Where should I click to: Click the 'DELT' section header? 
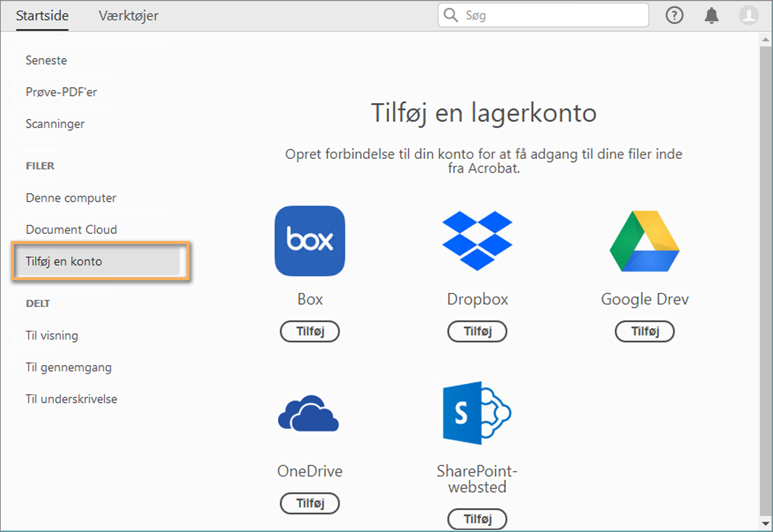[x=38, y=303]
